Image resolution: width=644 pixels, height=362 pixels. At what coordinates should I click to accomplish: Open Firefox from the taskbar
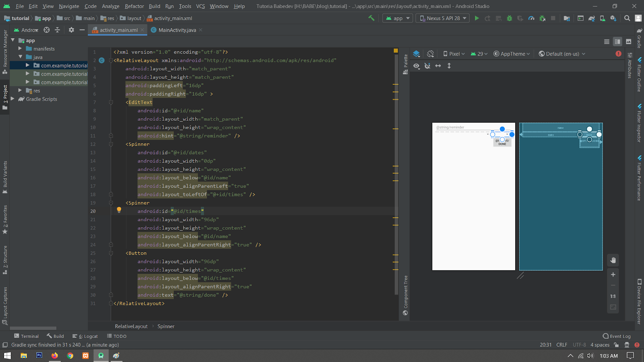click(54, 356)
